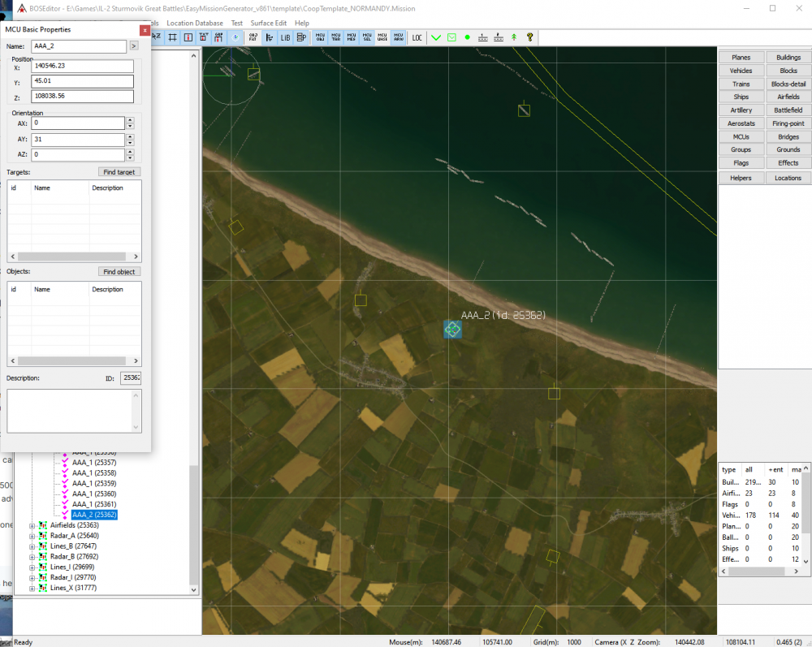This screenshot has height=647, width=812.
Task: Expand the Radar_A (25640) group
Action: (32, 536)
